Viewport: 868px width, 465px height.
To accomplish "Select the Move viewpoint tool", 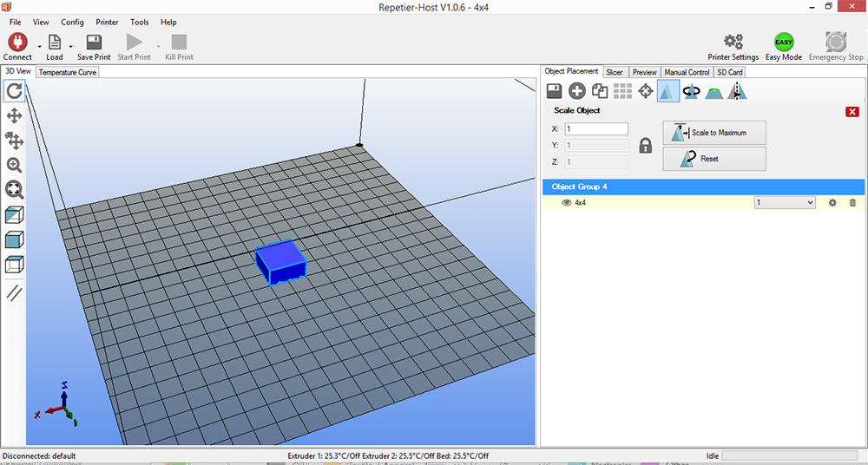I will [x=15, y=115].
